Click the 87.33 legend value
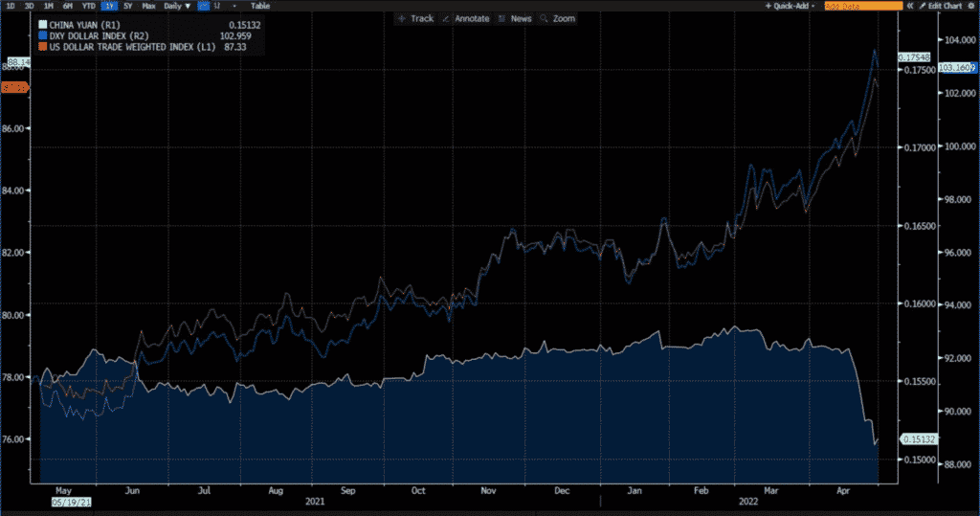 click(235, 47)
